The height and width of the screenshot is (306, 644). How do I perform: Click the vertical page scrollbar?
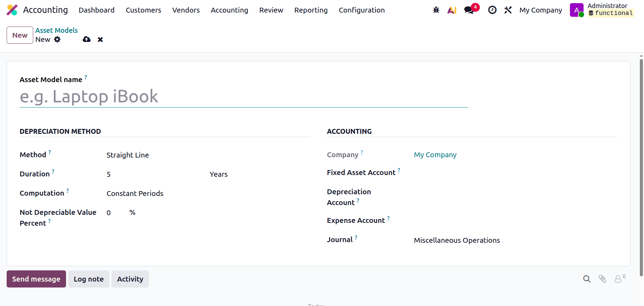click(641, 168)
